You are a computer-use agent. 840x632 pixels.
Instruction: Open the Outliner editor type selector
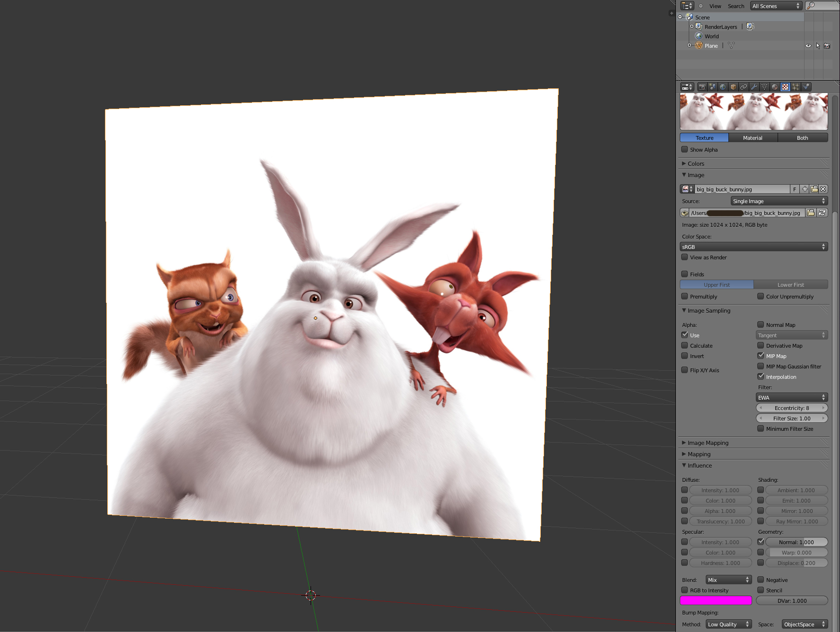coord(687,6)
